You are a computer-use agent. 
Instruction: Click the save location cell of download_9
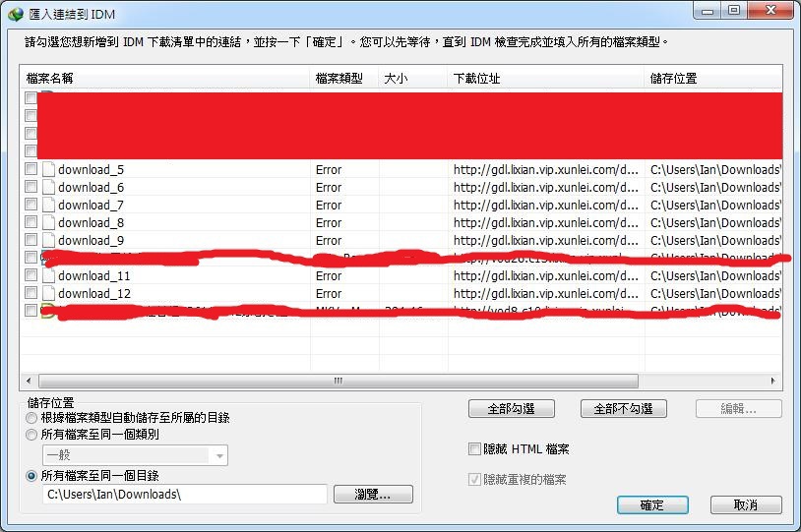(x=715, y=241)
